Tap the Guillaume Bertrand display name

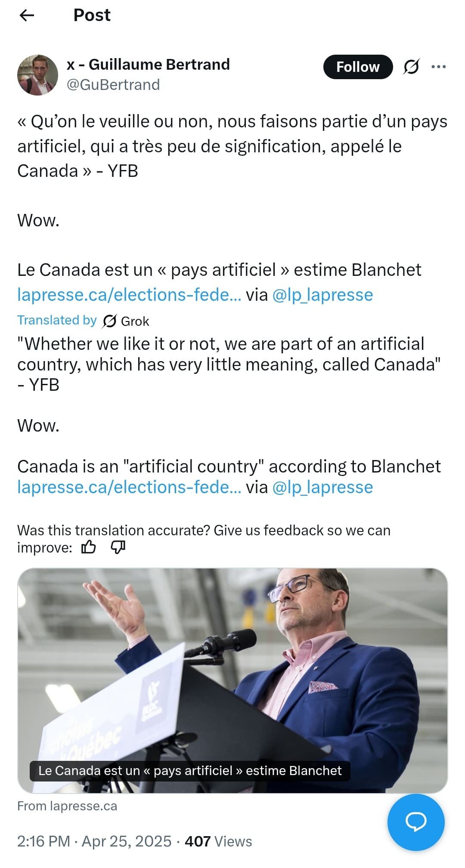pos(149,65)
